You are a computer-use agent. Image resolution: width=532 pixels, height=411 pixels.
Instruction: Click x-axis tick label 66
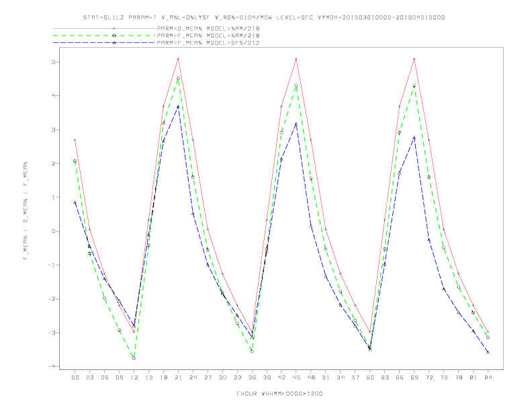pos(400,377)
